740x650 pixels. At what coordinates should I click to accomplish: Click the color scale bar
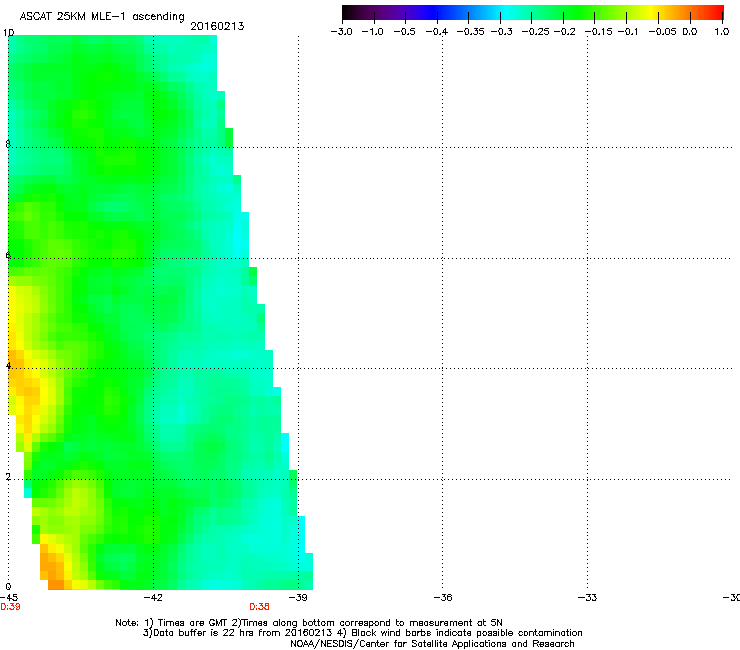pyautogui.click(x=533, y=12)
